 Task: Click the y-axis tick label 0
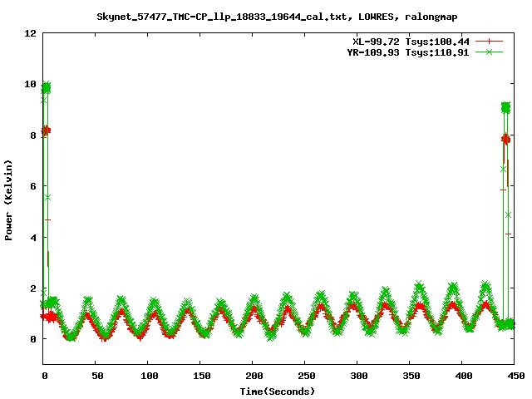(x=33, y=339)
